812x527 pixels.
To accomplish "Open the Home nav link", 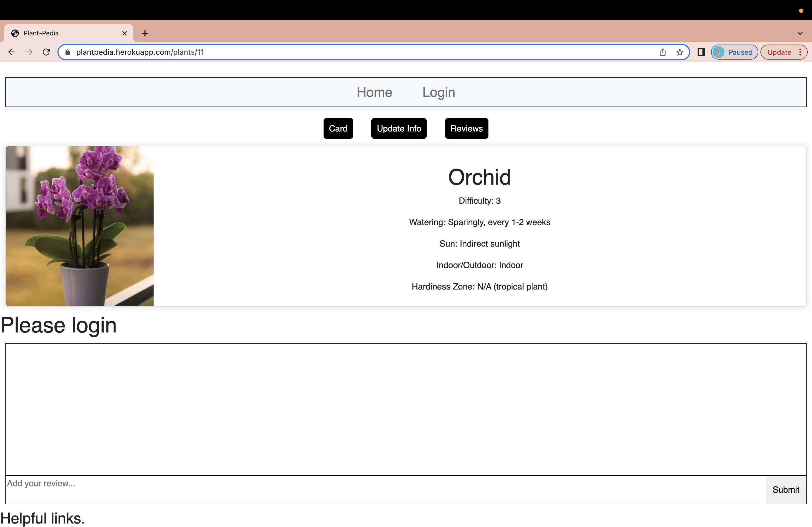I will click(x=374, y=92).
